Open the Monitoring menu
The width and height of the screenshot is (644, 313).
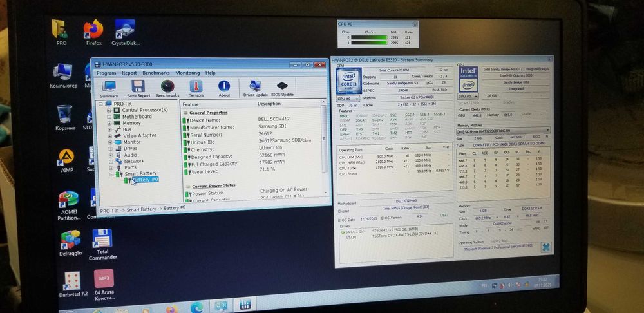pos(187,73)
